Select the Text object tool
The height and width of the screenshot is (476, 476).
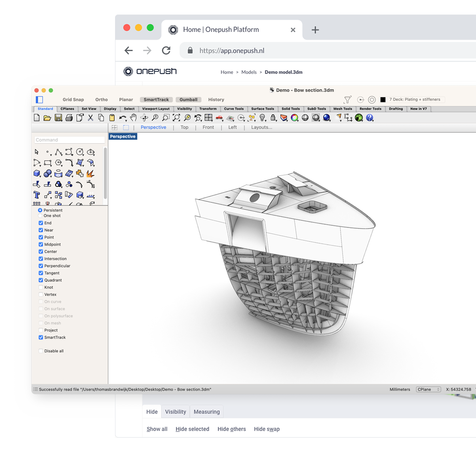(37, 194)
